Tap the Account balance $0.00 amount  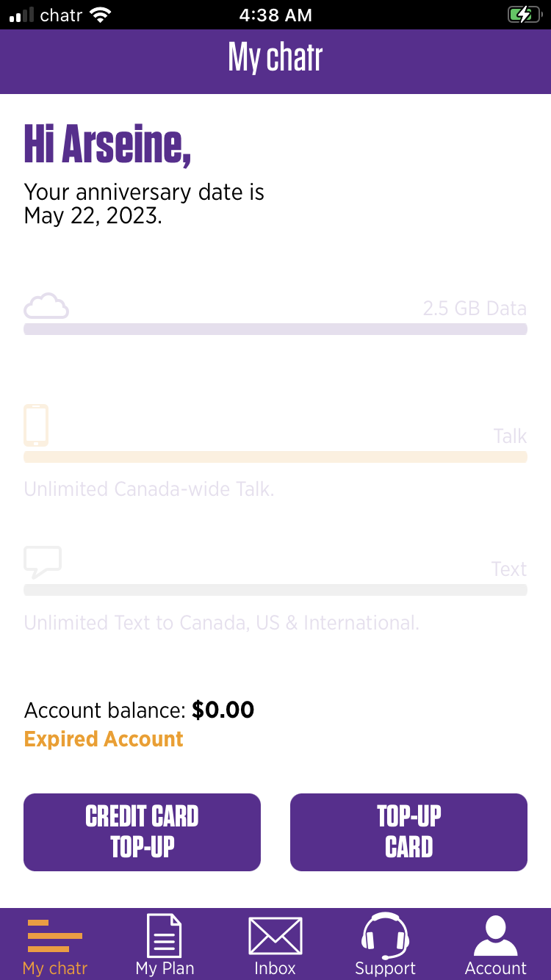pyautogui.click(x=223, y=710)
